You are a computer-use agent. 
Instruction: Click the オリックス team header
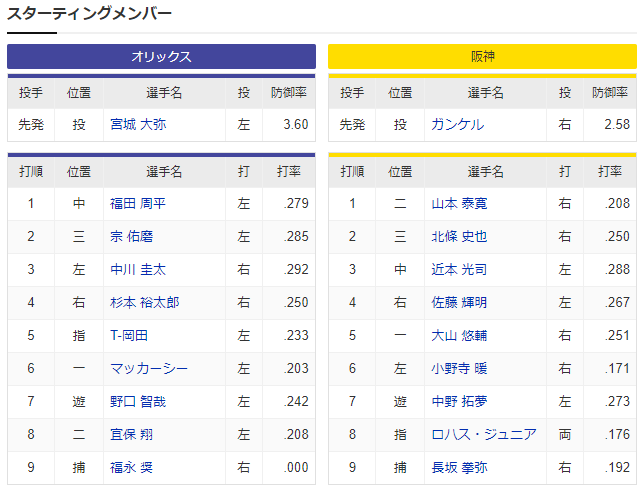[x=161, y=56]
